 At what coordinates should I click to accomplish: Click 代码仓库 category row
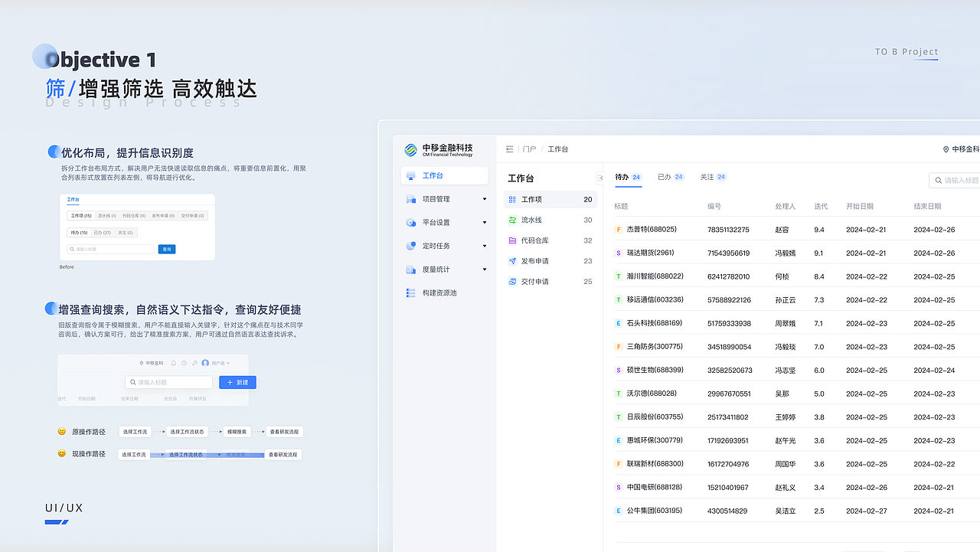pos(550,240)
